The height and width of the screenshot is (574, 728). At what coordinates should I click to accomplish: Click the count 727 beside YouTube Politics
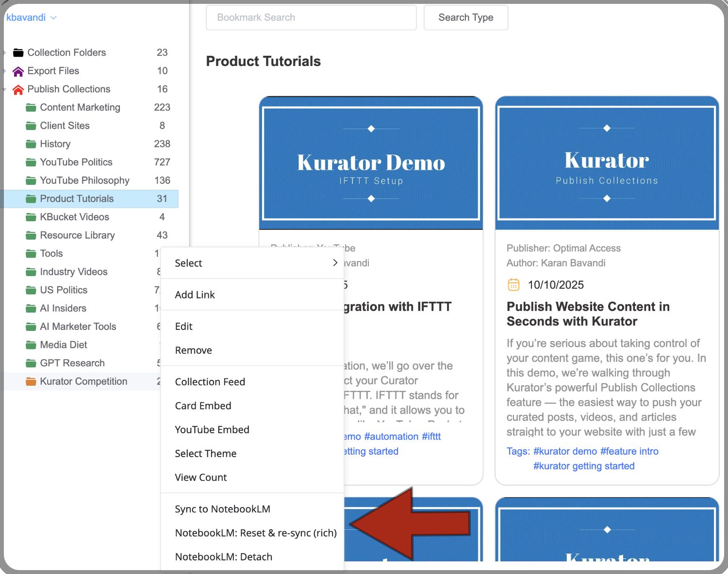pos(162,162)
